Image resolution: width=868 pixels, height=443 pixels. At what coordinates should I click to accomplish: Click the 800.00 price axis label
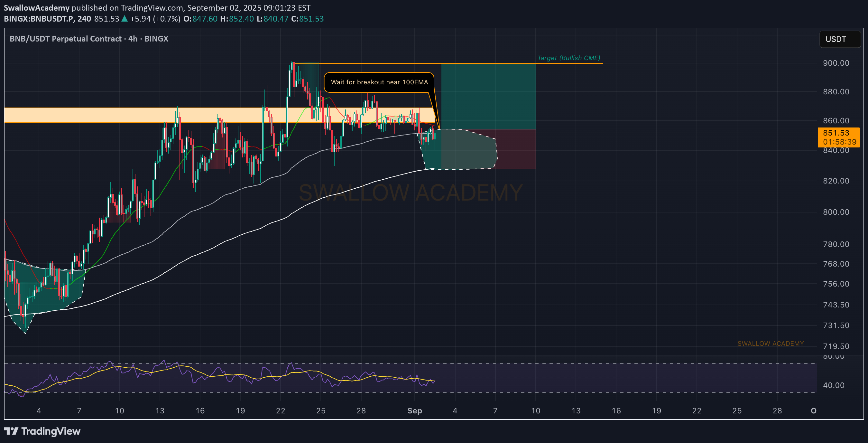point(836,212)
